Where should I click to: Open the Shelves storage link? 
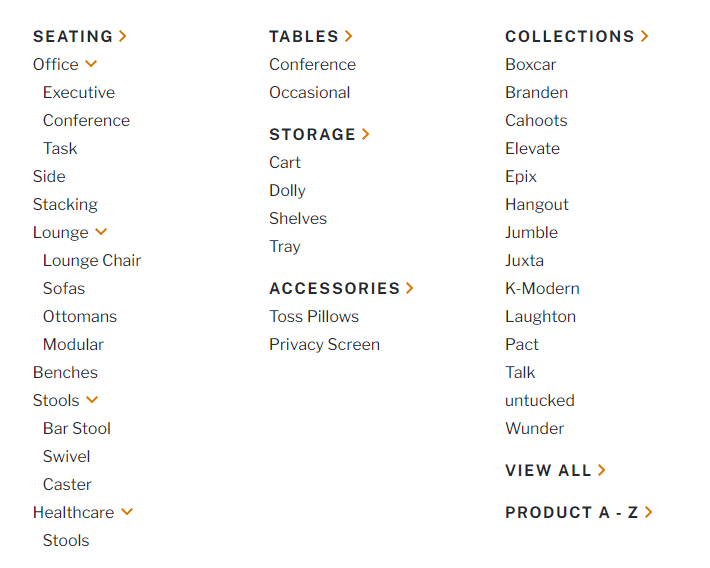298,218
